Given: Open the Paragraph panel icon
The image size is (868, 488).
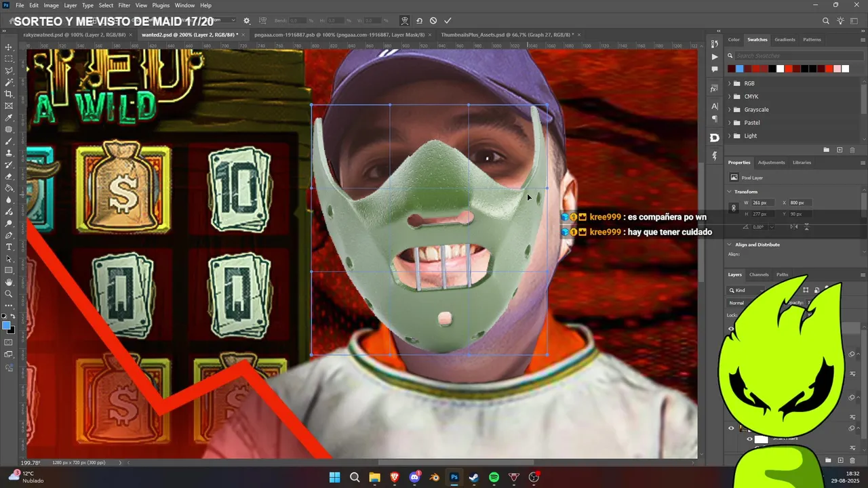Looking at the screenshot, I should (714, 119).
